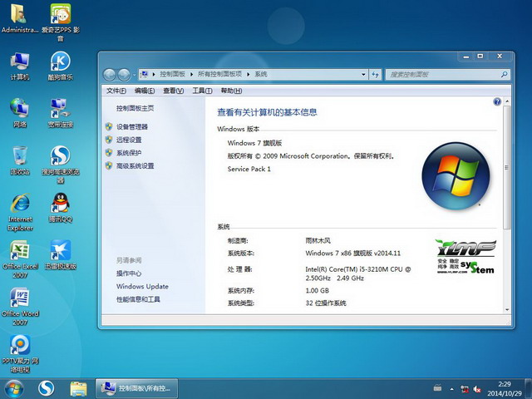Open 系统保护 link

(129, 153)
